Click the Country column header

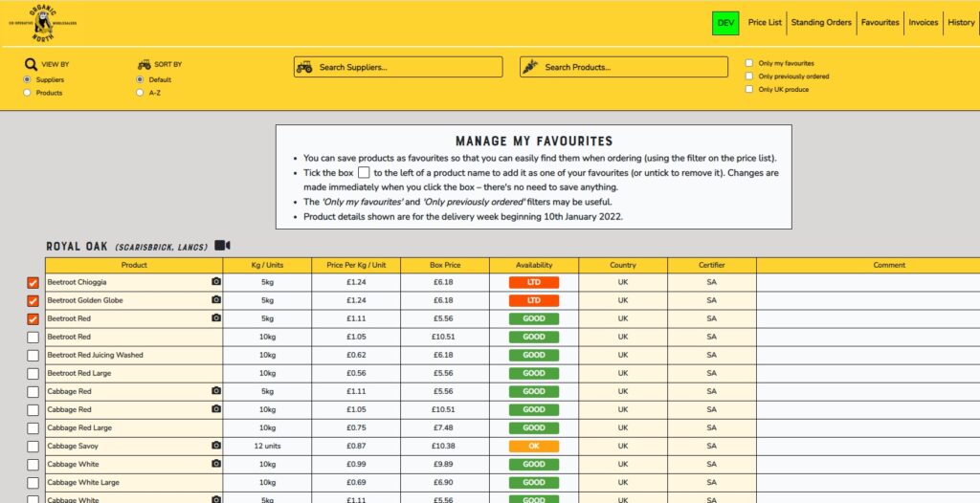[622, 265]
